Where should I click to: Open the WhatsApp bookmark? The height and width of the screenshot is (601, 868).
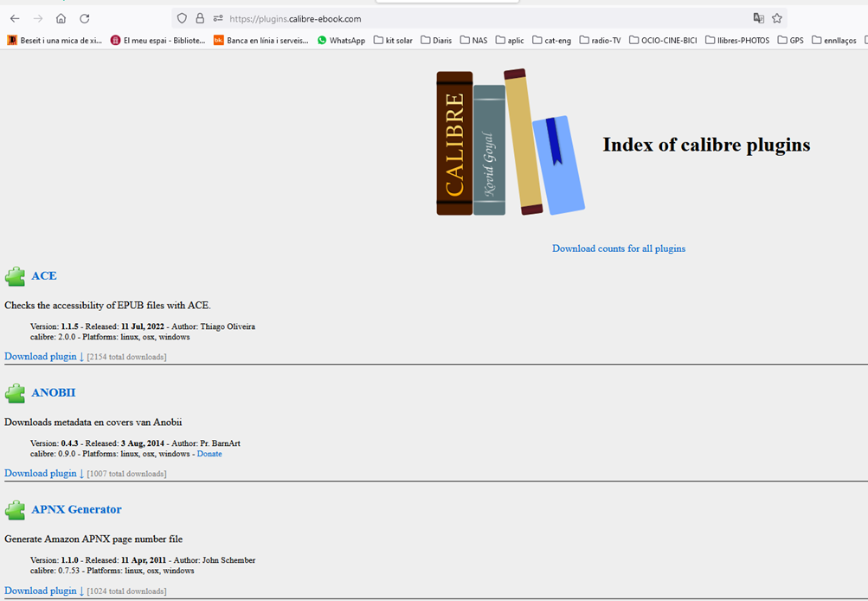(341, 40)
